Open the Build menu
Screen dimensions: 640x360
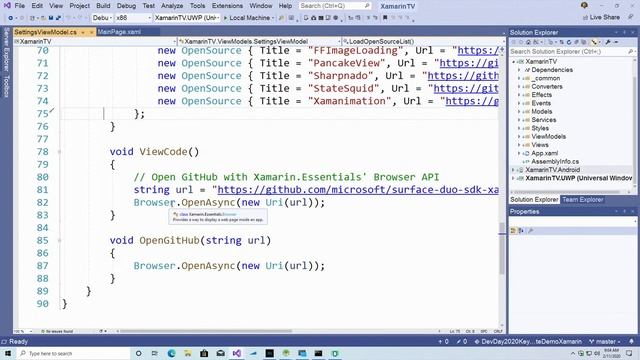[x=103, y=6]
